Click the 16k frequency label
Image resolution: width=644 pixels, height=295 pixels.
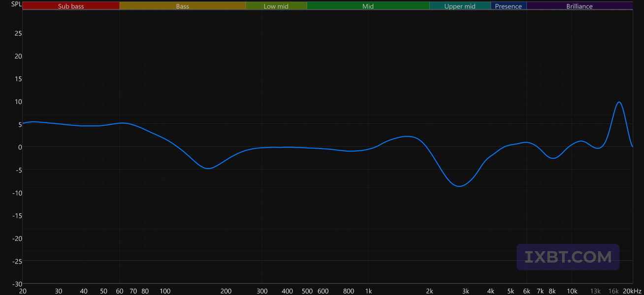613,291
